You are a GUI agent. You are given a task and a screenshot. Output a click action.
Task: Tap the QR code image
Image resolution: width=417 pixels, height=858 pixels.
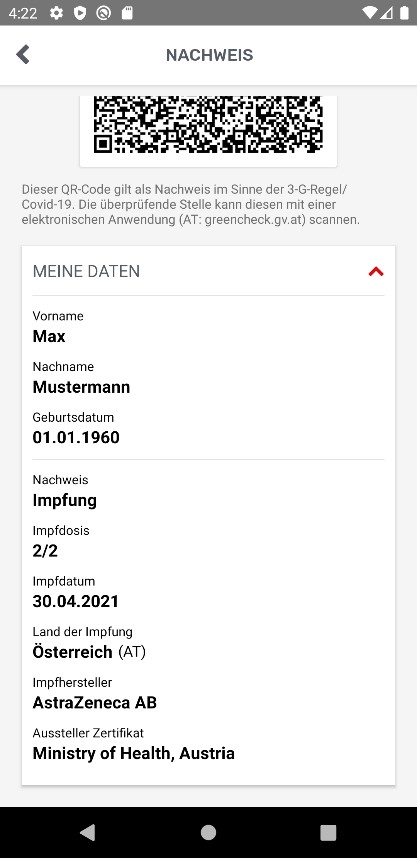tap(208, 125)
